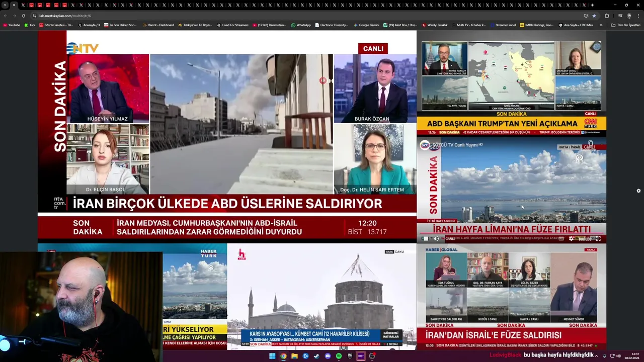This screenshot has height=362, width=644.
Task: Open the Rammstein YouTube bookmark
Action: [x=269, y=25]
